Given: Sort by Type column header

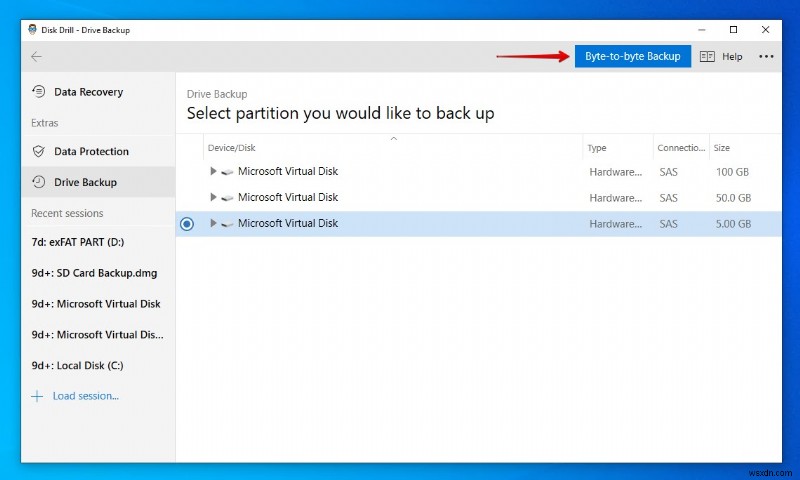Looking at the screenshot, I should [x=597, y=148].
